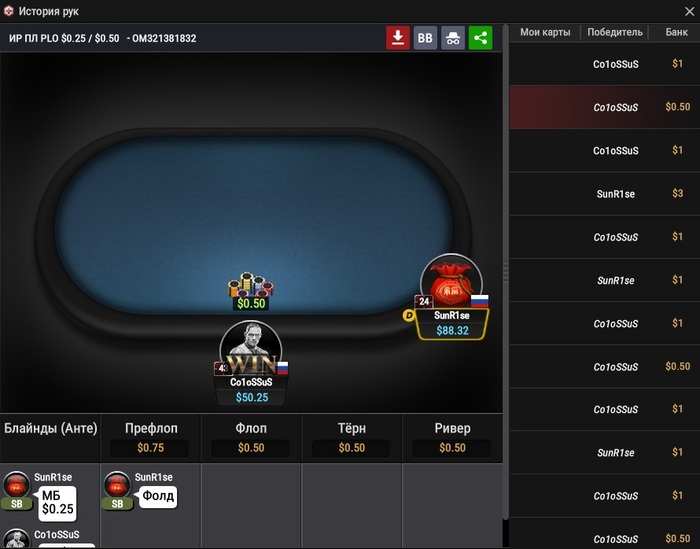
Task: Click Co1oSSuS's avatar with WIN label
Action: tap(251, 349)
